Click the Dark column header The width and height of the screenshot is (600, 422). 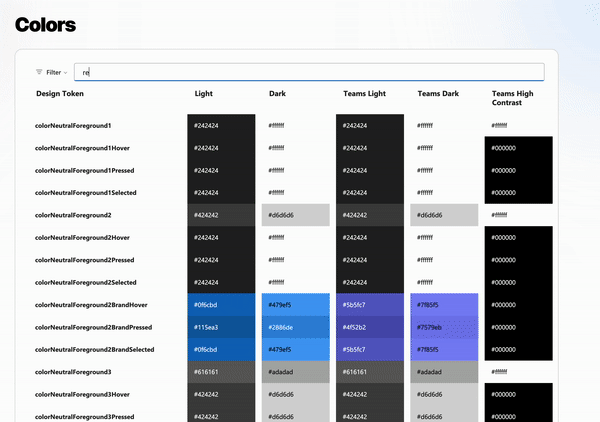(277, 94)
